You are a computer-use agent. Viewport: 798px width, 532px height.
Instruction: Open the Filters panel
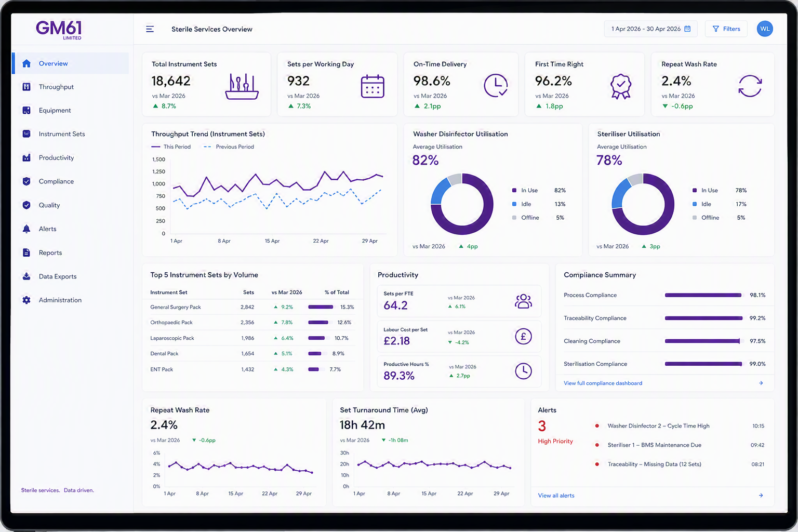click(x=726, y=29)
